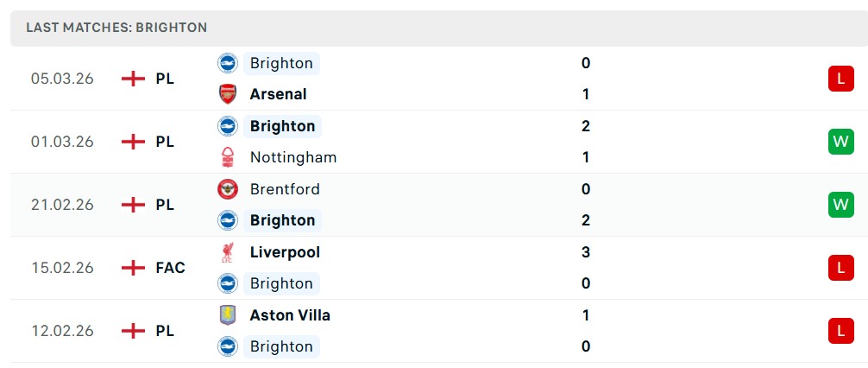Select the Liverpool team name
Screen dimensions: 868x368
click(284, 252)
